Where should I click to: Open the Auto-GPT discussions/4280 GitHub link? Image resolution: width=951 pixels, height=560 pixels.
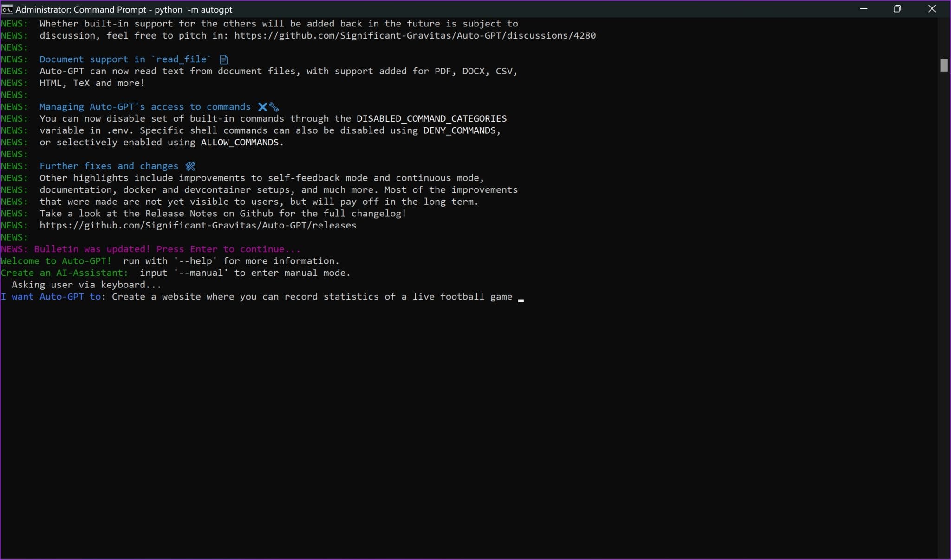pos(415,35)
